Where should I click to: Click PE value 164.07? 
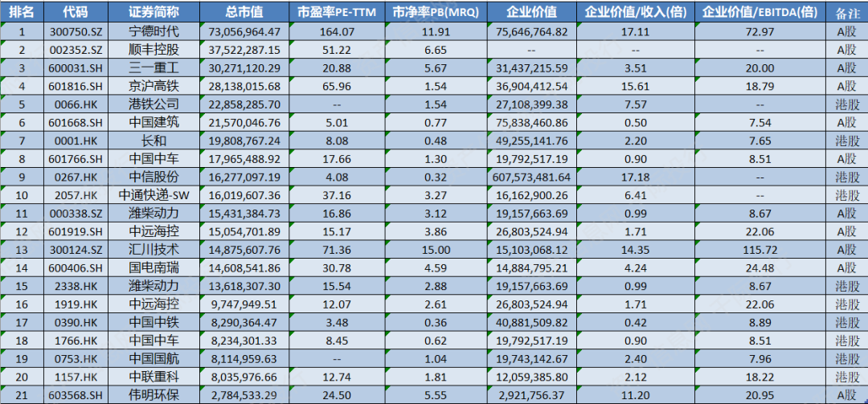337,32
